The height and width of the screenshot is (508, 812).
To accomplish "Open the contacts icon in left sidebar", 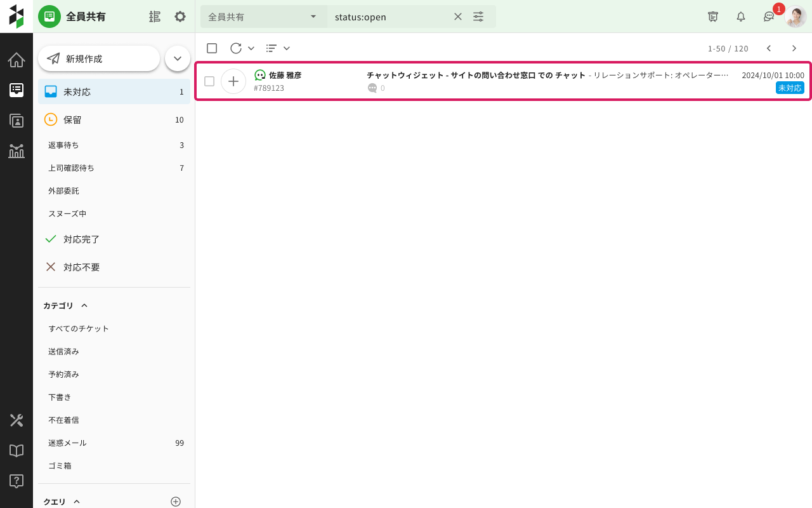I will tap(16, 121).
